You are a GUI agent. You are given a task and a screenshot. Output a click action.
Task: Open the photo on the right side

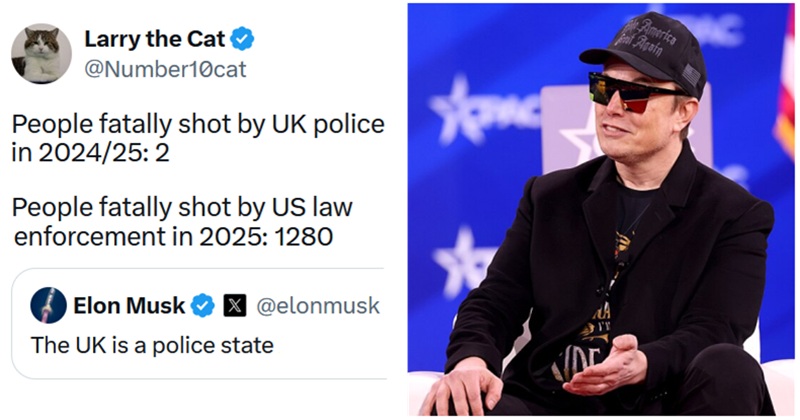(x=600, y=210)
